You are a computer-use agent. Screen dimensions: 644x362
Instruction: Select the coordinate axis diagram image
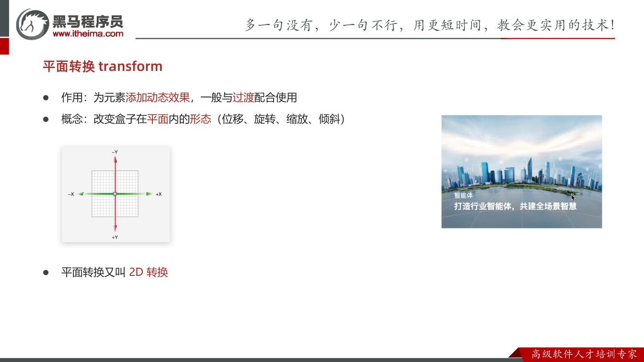point(116,194)
